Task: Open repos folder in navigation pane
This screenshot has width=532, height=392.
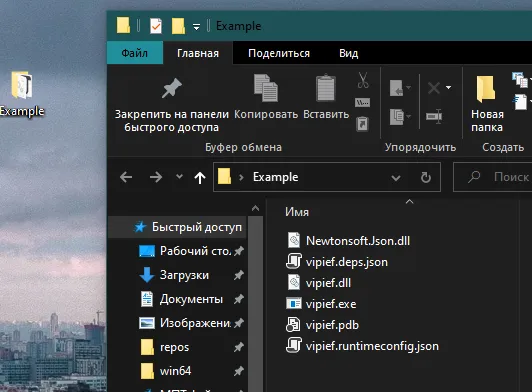Action: pos(192,347)
